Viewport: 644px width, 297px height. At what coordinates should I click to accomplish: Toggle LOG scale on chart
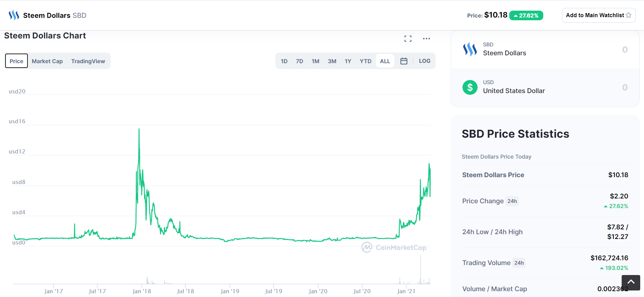pos(424,61)
